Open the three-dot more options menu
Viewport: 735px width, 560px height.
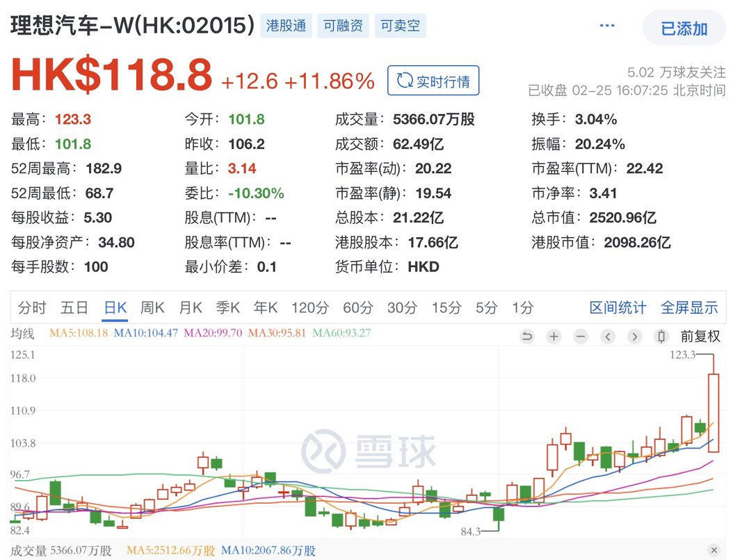click(x=607, y=26)
